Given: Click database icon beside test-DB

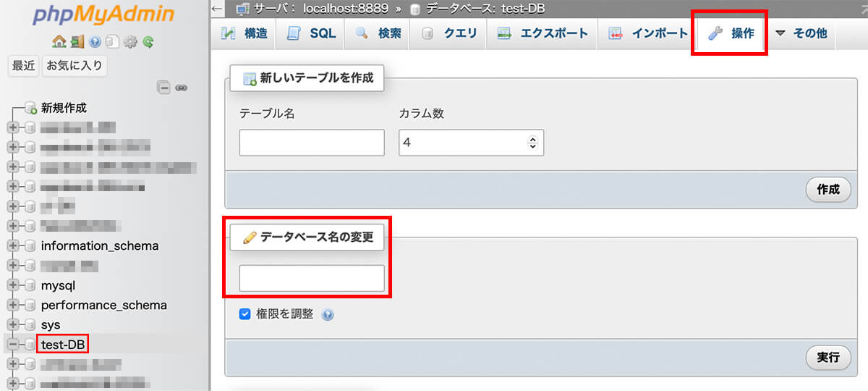Looking at the screenshot, I should point(30,344).
